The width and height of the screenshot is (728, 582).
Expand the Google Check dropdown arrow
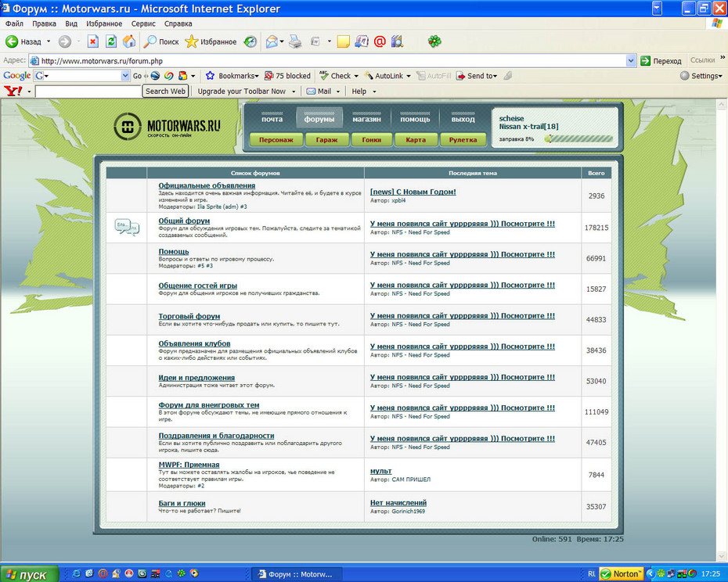click(x=356, y=76)
